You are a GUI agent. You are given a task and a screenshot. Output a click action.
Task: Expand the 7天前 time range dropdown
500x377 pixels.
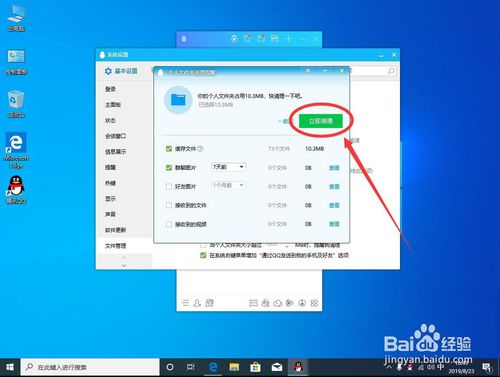tap(229, 167)
